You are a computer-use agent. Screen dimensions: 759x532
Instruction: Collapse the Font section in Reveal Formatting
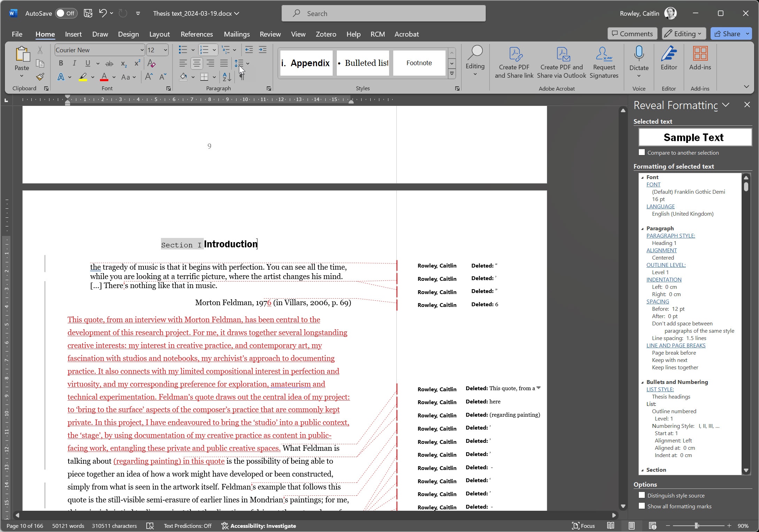[643, 177]
